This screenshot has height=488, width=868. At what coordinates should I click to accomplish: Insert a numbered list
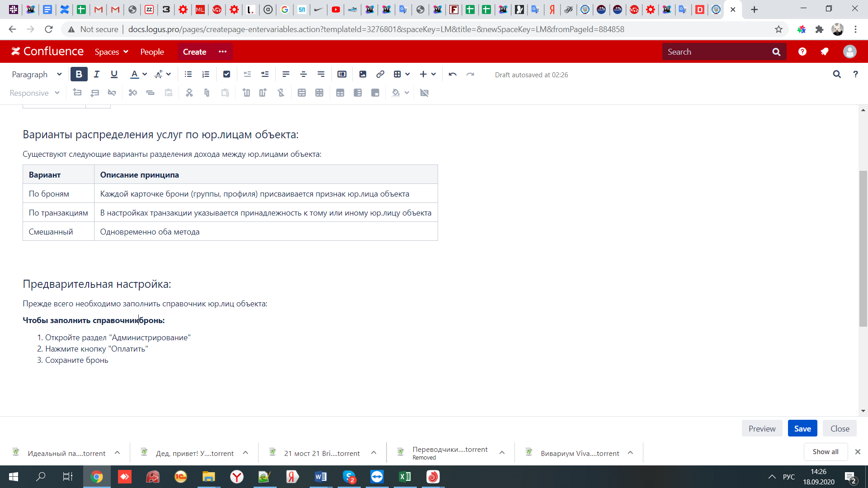pyautogui.click(x=206, y=74)
